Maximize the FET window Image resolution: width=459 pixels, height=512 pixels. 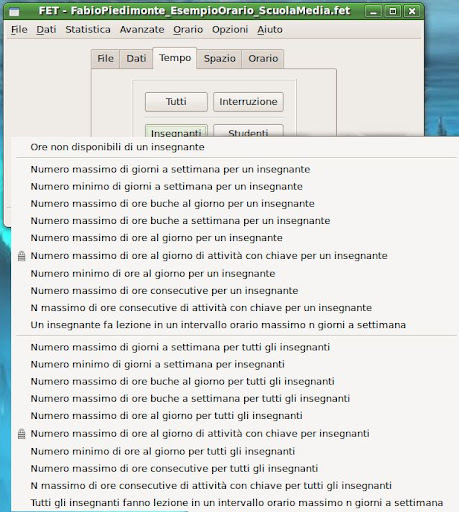tap(393, 12)
